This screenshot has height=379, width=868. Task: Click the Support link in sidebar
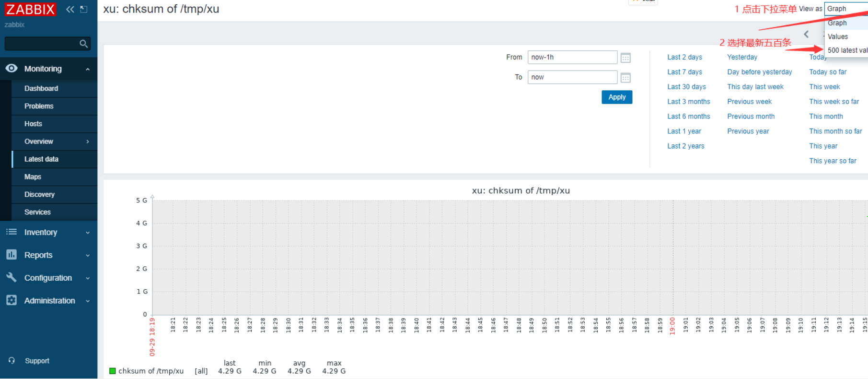37,361
